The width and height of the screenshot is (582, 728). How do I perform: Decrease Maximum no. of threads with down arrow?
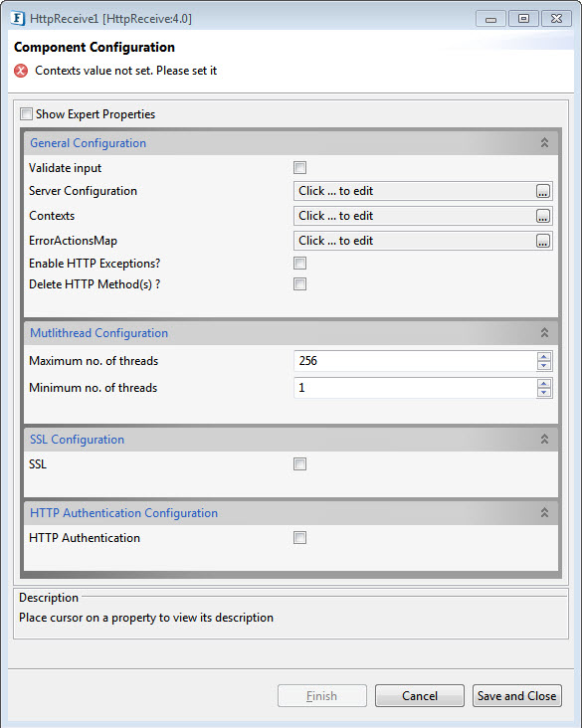click(x=544, y=366)
